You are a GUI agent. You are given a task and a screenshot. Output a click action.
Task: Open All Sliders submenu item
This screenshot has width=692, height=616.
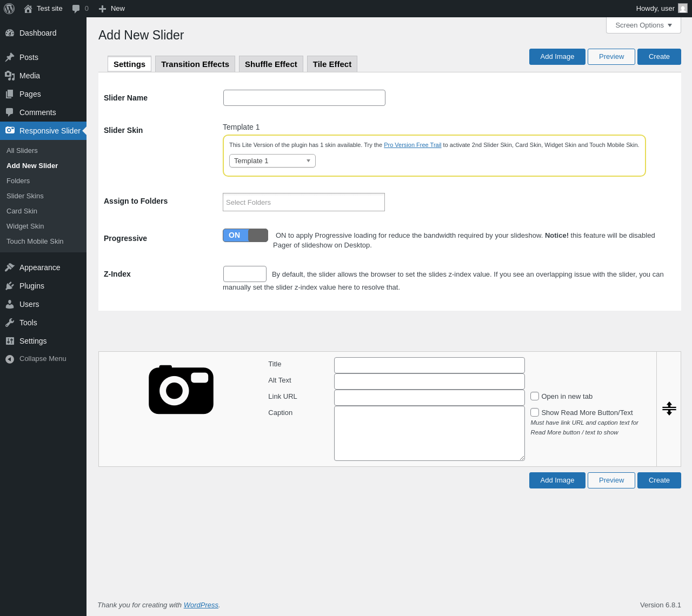click(x=22, y=151)
